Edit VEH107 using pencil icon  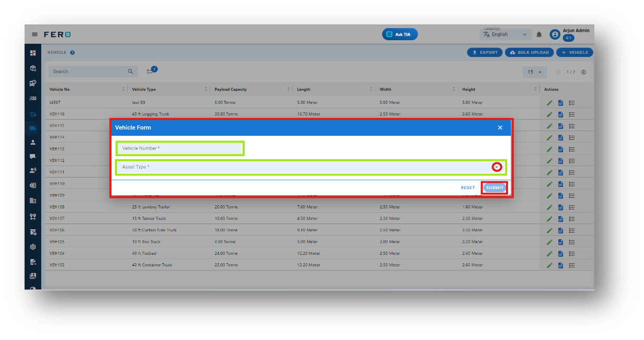click(549, 219)
